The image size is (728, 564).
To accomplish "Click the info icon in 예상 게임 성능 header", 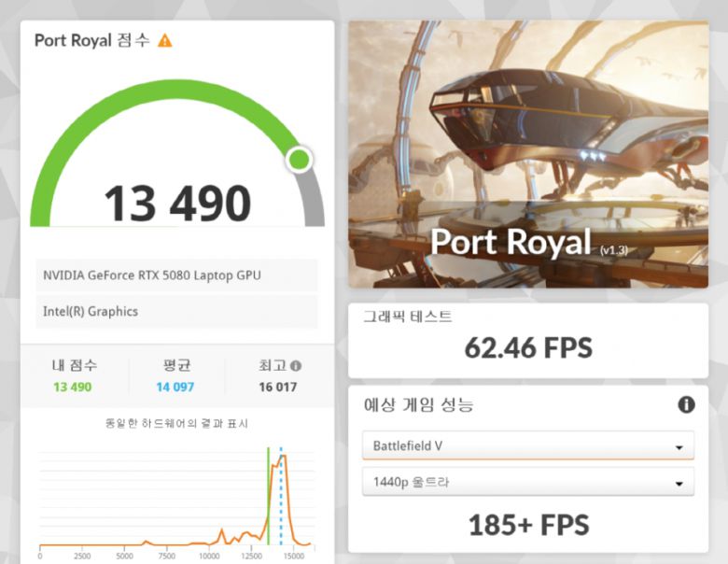I will [686, 404].
